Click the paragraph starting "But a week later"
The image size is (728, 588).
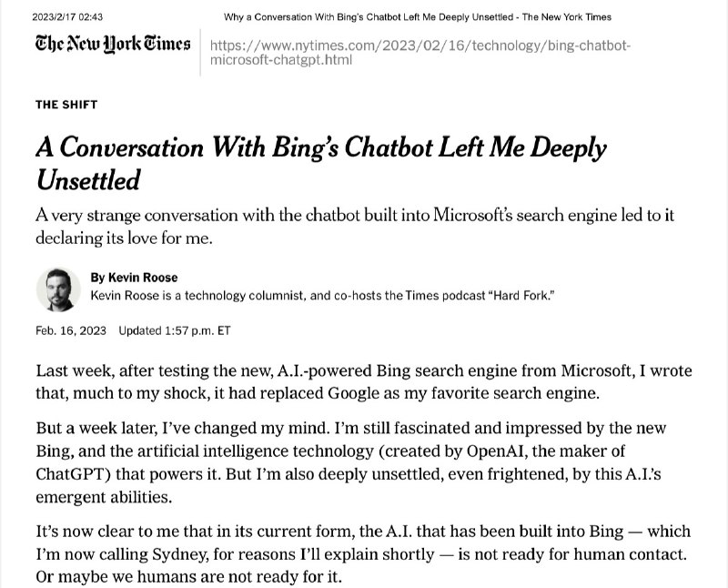coord(351,462)
